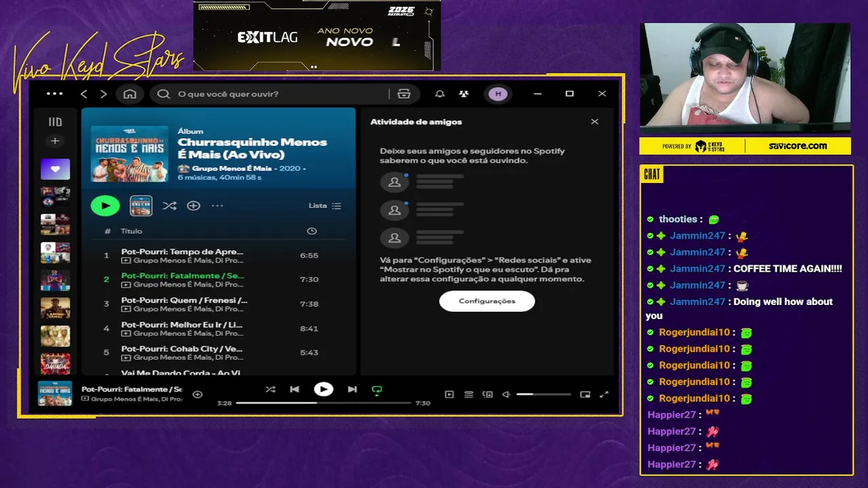Image resolution: width=868 pixels, height=488 pixels.
Task: Toggle the green repeat button
Action: (x=377, y=390)
